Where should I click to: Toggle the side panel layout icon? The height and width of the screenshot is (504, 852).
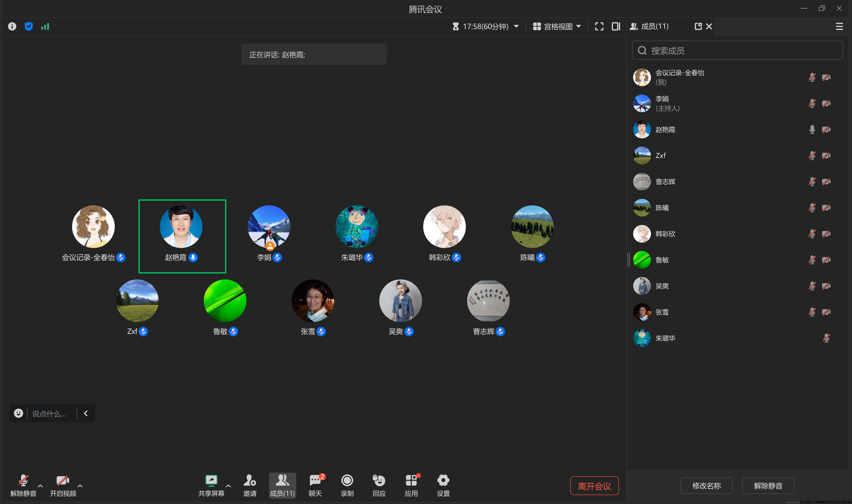coord(616,26)
